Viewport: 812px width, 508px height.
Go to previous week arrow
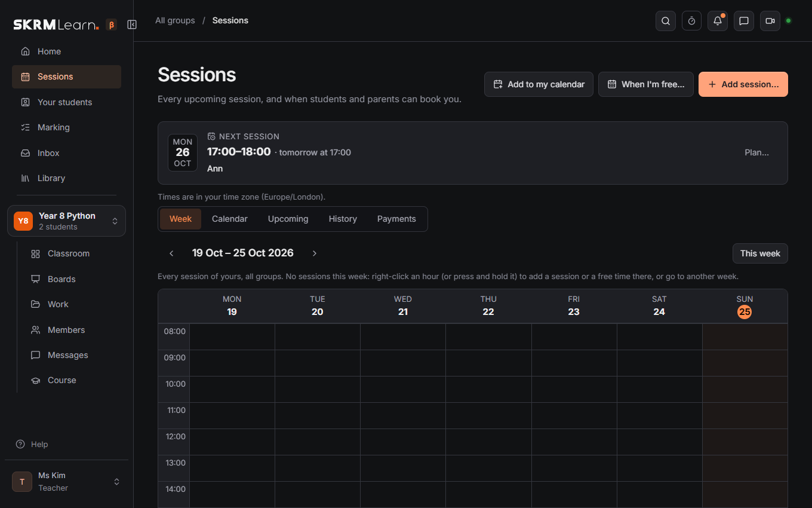(x=171, y=253)
